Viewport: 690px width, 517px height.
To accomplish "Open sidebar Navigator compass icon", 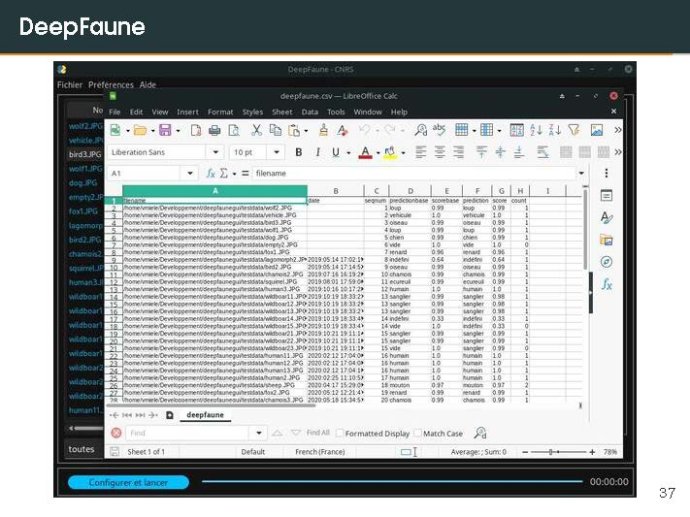I will pyautogui.click(x=606, y=262).
